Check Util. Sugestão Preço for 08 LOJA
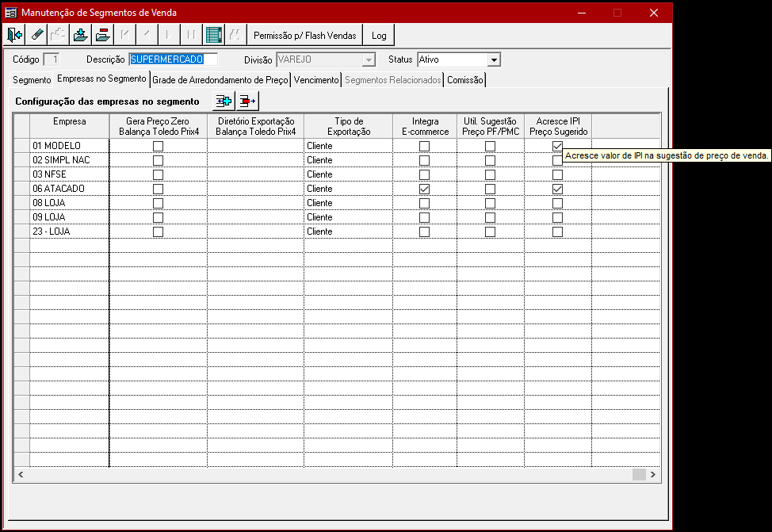Image resolution: width=772 pixels, height=532 pixels. click(x=491, y=204)
